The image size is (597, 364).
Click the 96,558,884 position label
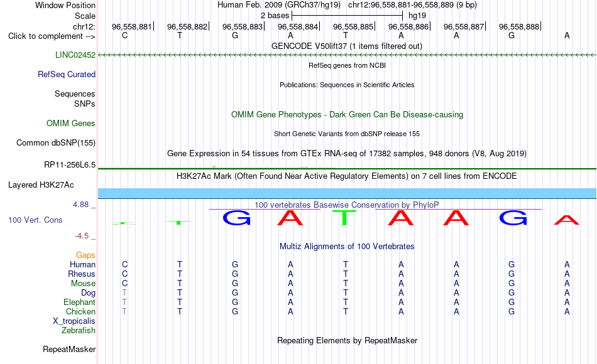298,26
